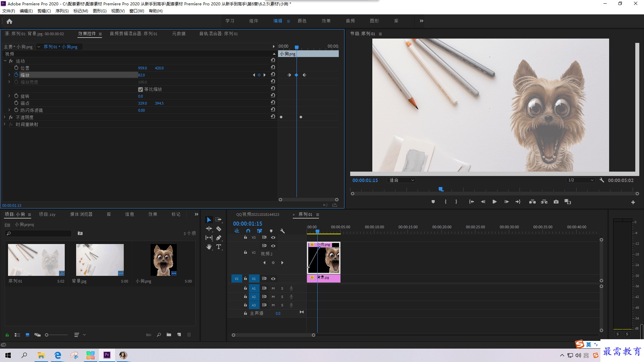644x362 pixels.
Task: Lock track V2
Action: (x=246, y=252)
